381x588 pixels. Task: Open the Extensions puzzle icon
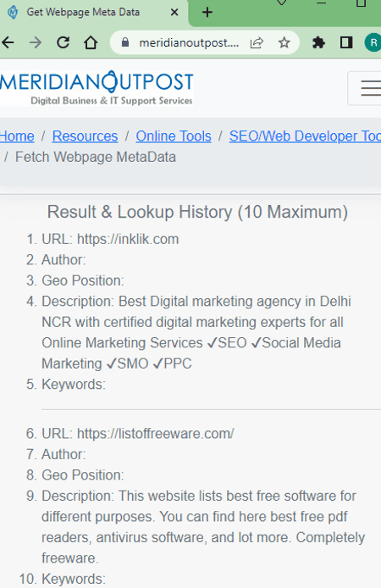tap(318, 42)
